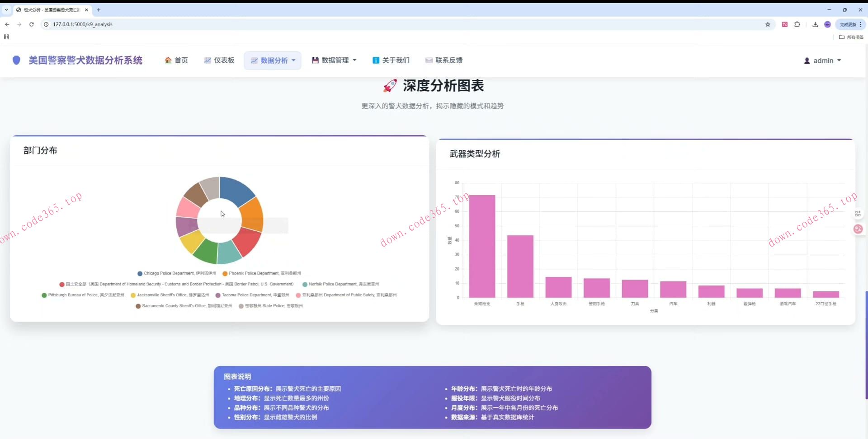Open the browser extensions puzzle icon
This screenshot has width=868, height=439.
click(797, 24)
